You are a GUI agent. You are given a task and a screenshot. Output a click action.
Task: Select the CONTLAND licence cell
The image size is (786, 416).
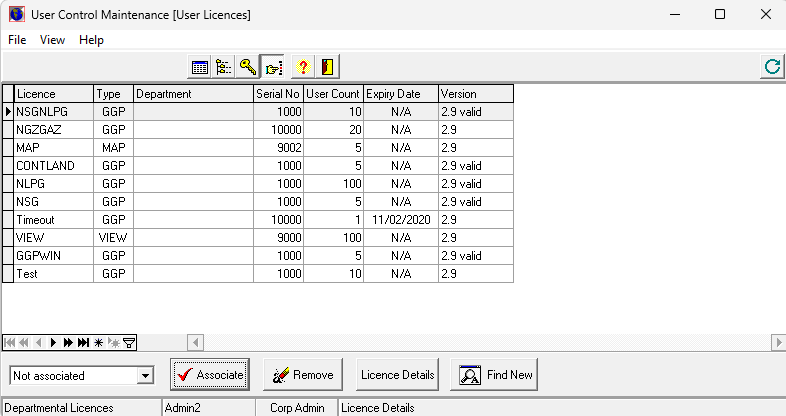[54, 166]
